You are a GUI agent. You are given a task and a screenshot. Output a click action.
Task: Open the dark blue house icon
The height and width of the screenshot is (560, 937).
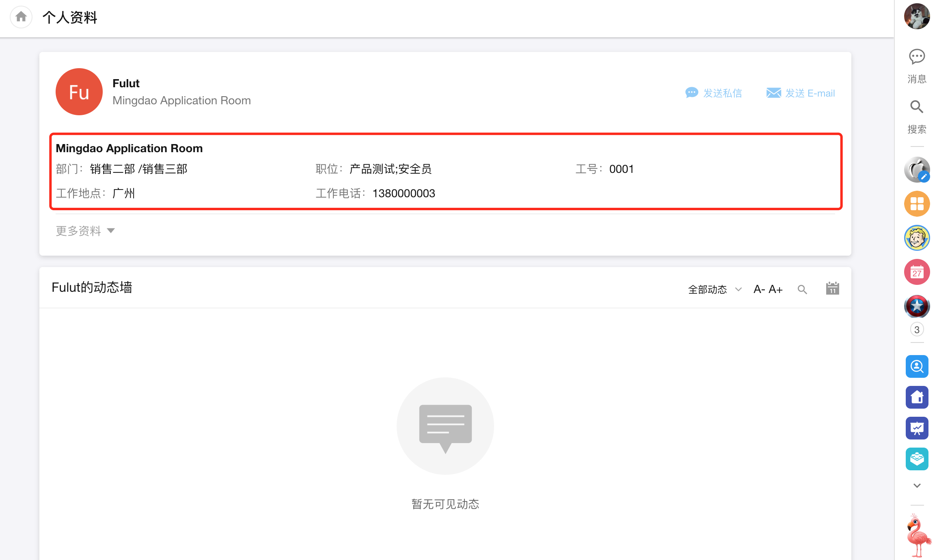tap(917, 397)
